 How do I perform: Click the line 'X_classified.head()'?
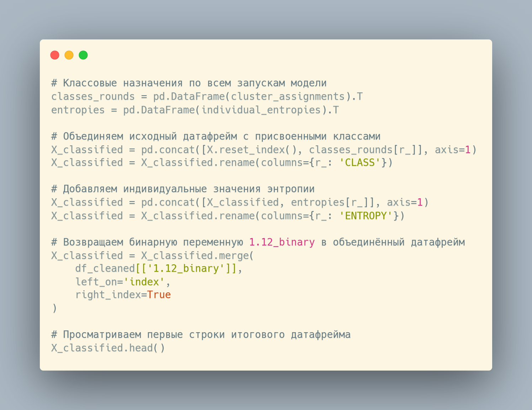pos(108,348)
